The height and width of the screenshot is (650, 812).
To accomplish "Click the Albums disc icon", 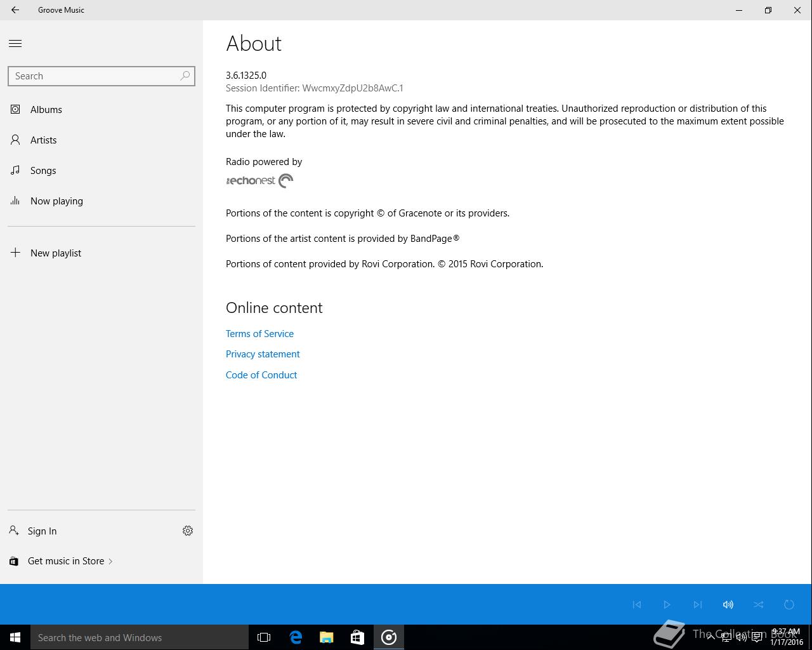I will 15,110.
